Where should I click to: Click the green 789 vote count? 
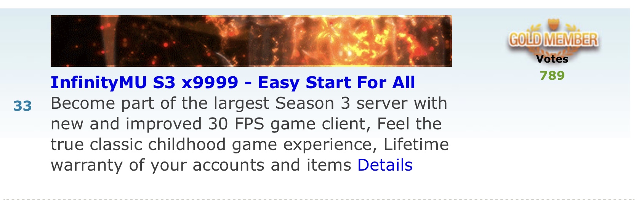pyautogui.click(x=552, y=76)
